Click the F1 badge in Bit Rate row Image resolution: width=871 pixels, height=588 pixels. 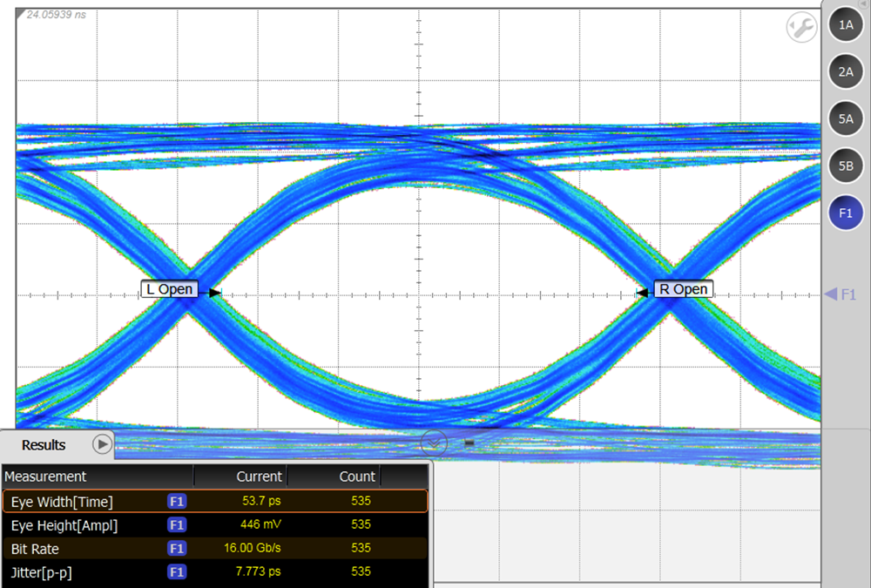tap(177, 549)
